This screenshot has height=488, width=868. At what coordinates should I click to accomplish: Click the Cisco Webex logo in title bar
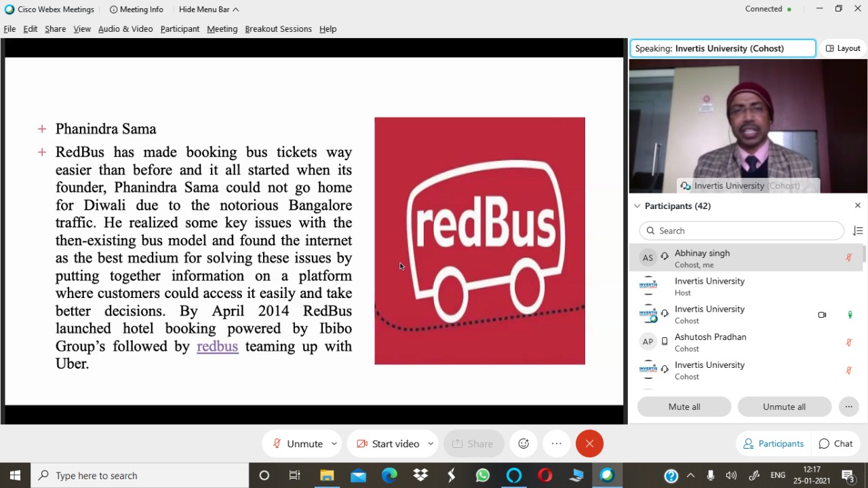click(x=9, y=10)
